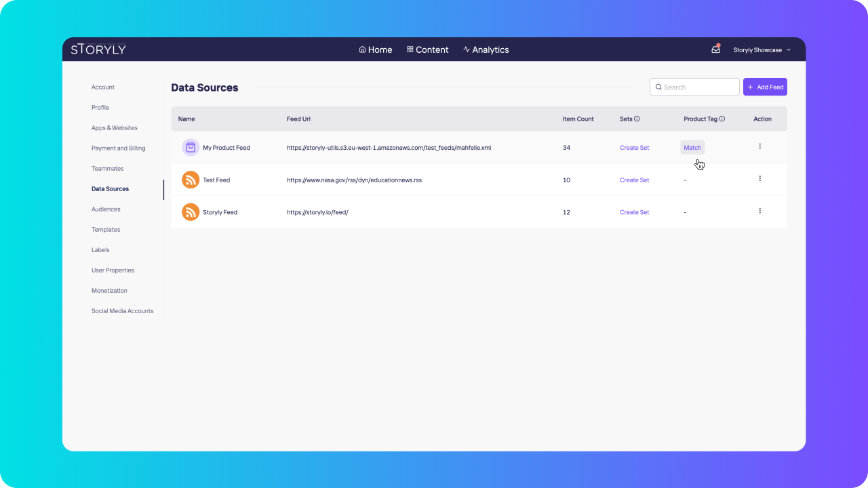This screenshot has height=488, width=868.
Task: Go to Templates settings
Action: 106,229
